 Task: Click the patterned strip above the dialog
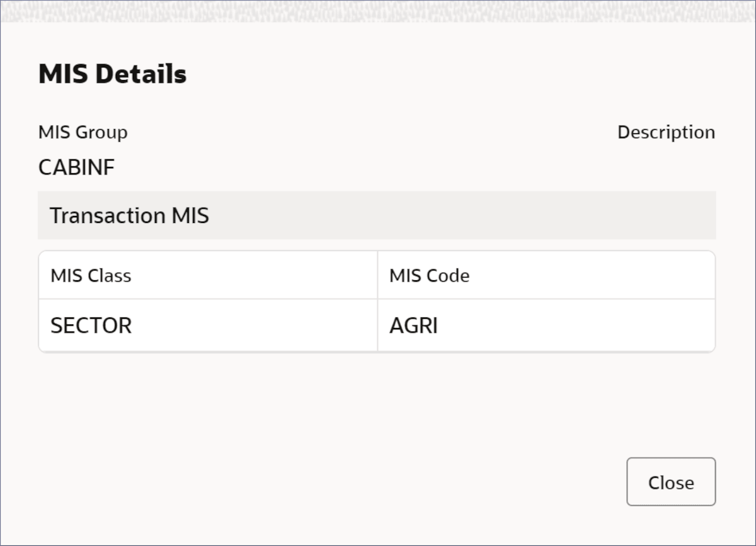click(378, 11)
